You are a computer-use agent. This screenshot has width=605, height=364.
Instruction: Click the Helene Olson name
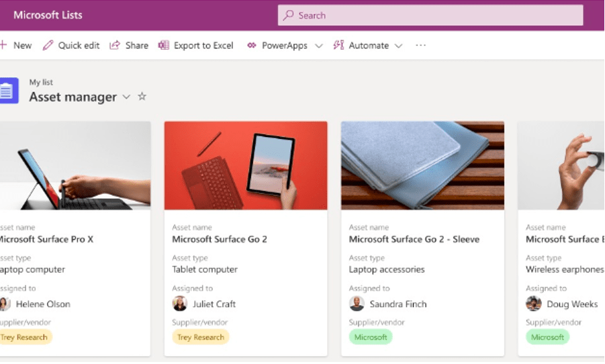43,304
